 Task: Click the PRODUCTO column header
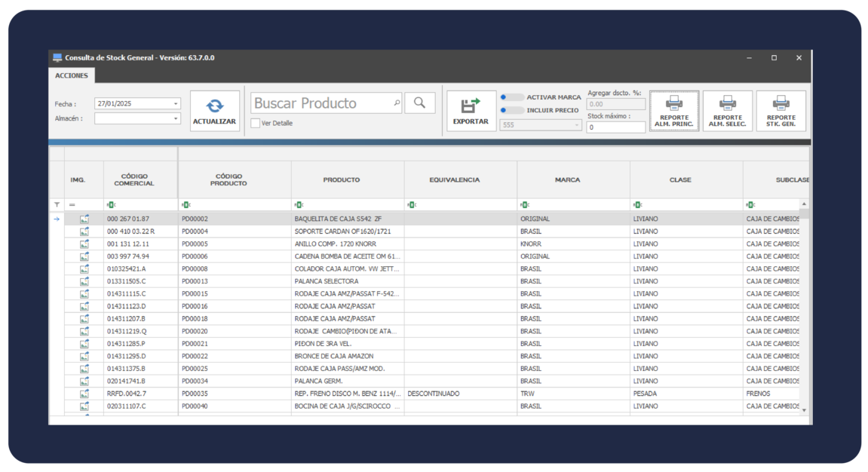click(341, 180)
